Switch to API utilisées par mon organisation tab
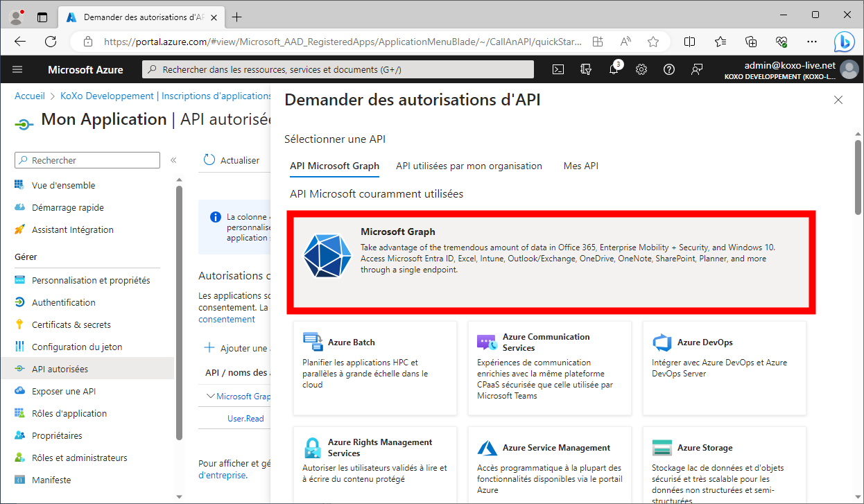The width and height of the screenshot is (864, 504). (469, 166)
